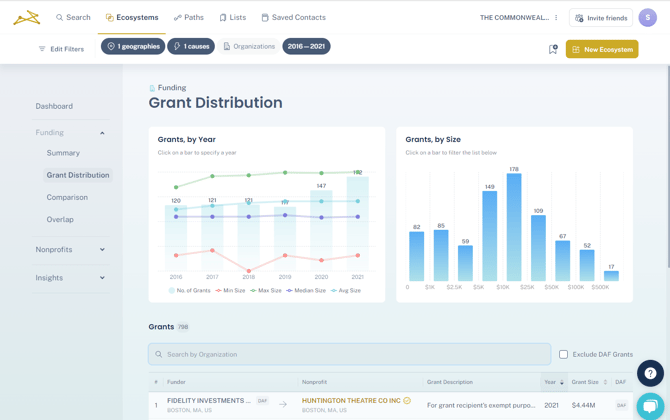This screenshot has width=670, height=420.
Task: Toggle the Exclude DAF Grants checkbox
Action: [x=563, y=354]
